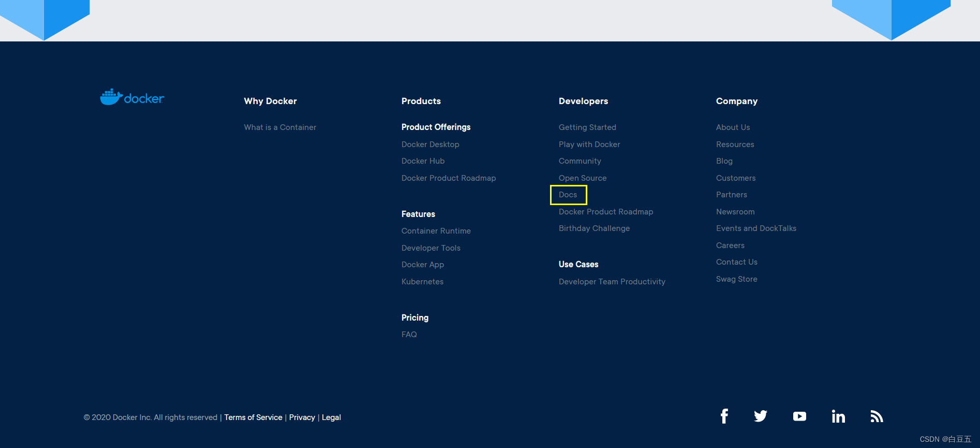
Task: Click the Features heading link
Action: pos(418,214)
